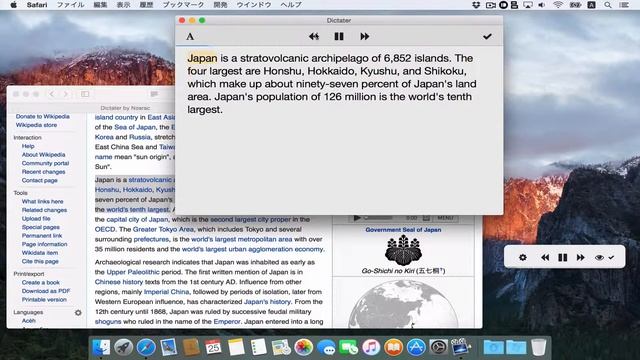Open Notification Center from menu bar
This screenshot has height=360, width=640.
(x=624, y=5)
